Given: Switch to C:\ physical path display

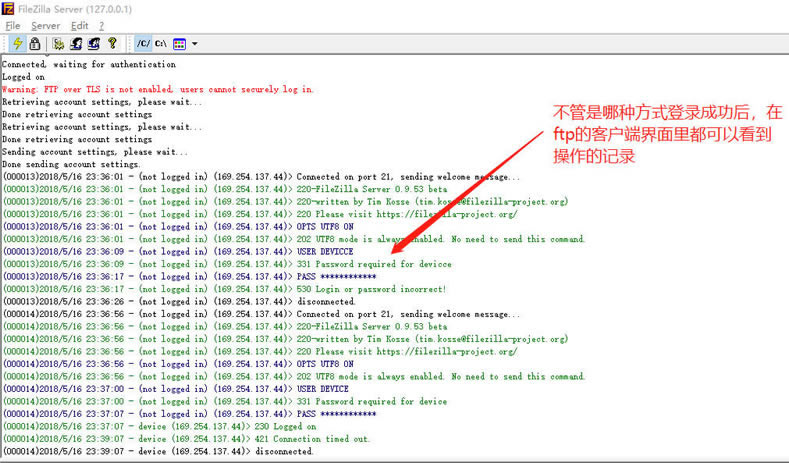Looking at the screenshot, I should click(161, 44).
